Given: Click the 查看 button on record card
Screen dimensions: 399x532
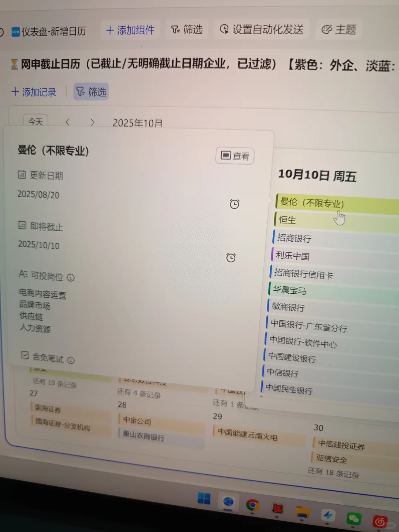Looking at the screenshot, I should click(235, 156).
